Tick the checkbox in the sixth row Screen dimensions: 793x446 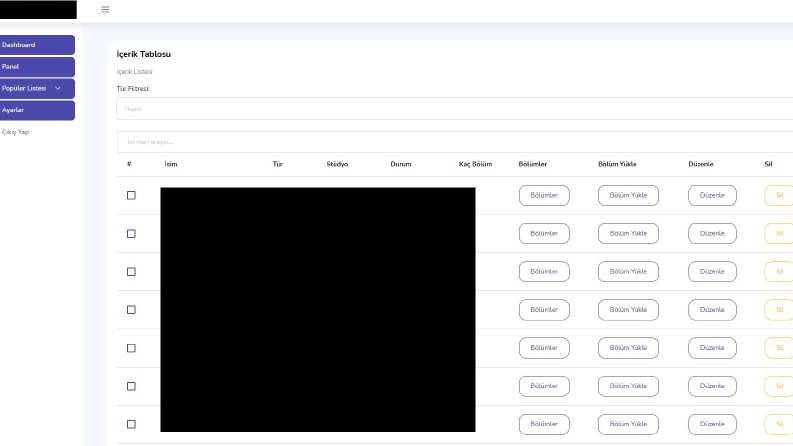[x=131, y=386]
